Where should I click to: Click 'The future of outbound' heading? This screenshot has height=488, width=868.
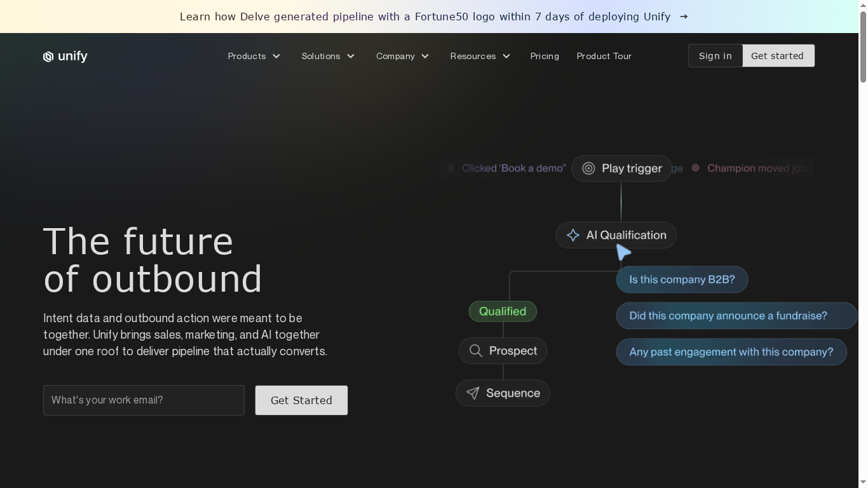coord(153,260)
